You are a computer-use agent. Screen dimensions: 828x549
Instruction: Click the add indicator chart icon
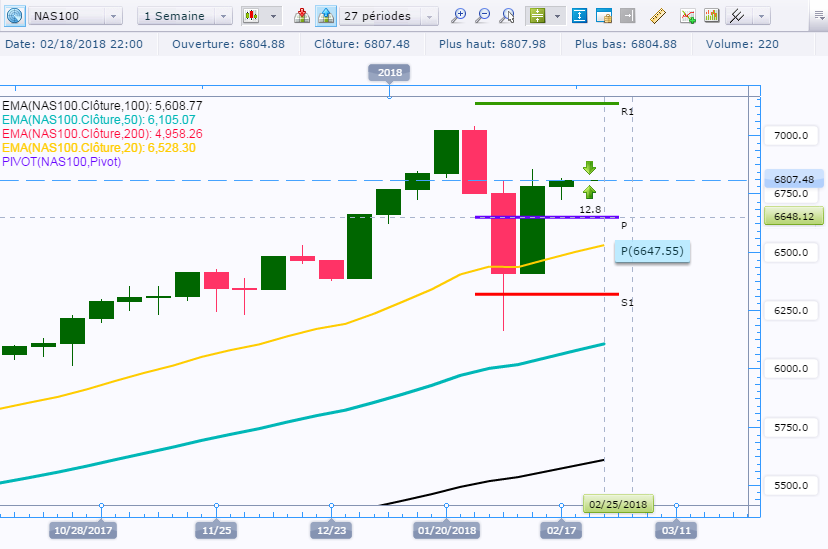tap(688, 16)
